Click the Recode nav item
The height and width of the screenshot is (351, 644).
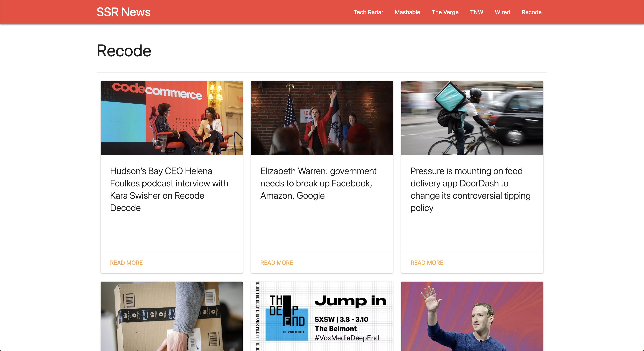[x=531, y=12]
